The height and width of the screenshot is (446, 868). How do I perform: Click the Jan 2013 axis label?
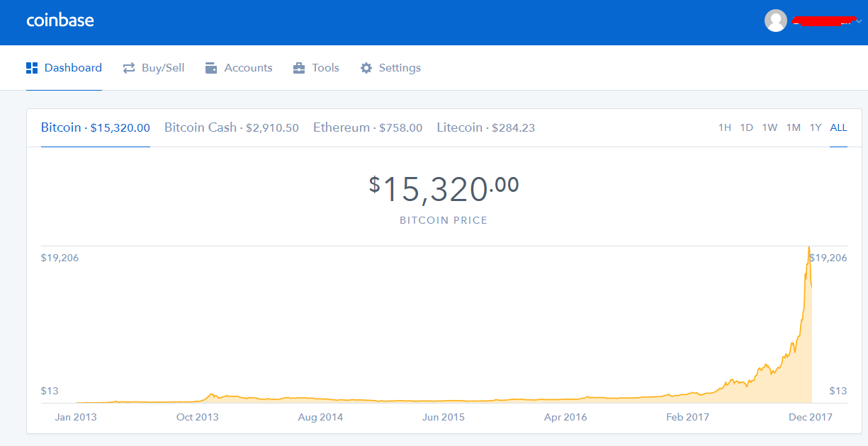click(76, 417)
